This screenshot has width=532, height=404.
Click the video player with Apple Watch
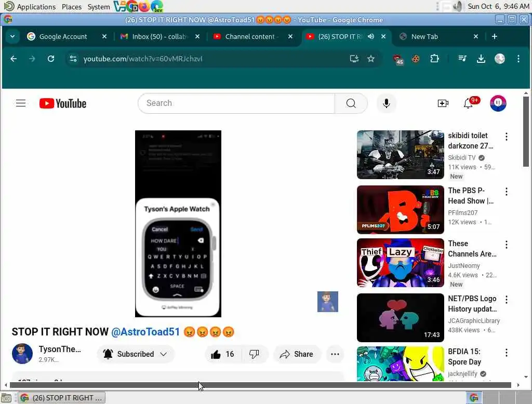(x=178, y=223)
